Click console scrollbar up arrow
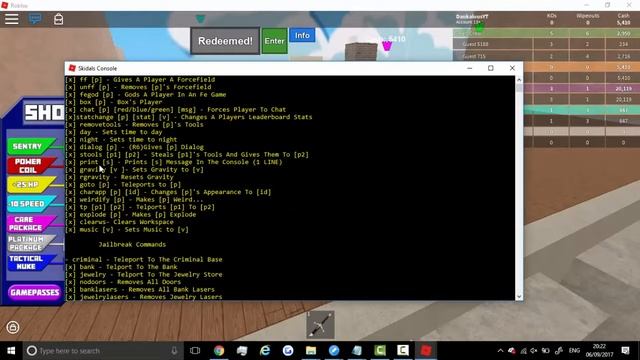This screenshot has height=360, width=640. pyautogui.click(x=519, y=80)
